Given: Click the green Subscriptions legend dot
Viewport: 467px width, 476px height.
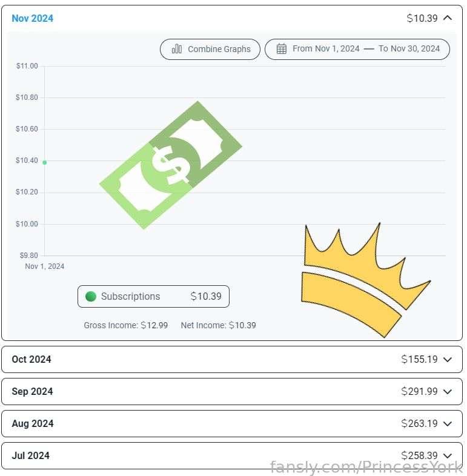Looking at the screenshot, I should (x=91, y=296).
